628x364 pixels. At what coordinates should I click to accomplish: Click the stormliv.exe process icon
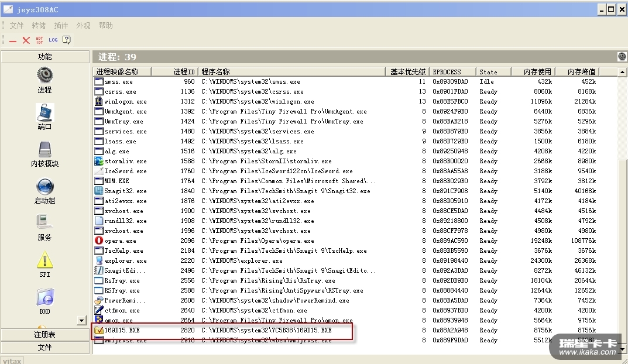coord(99,161)
